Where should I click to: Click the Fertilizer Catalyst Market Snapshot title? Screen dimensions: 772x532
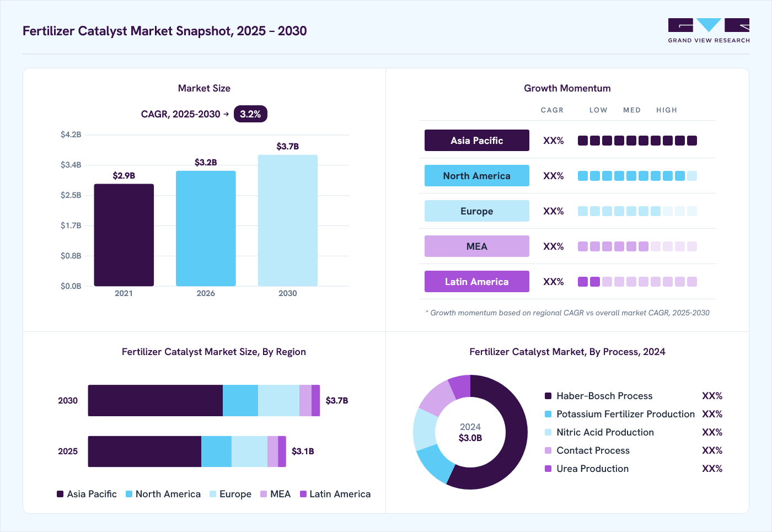164,31
